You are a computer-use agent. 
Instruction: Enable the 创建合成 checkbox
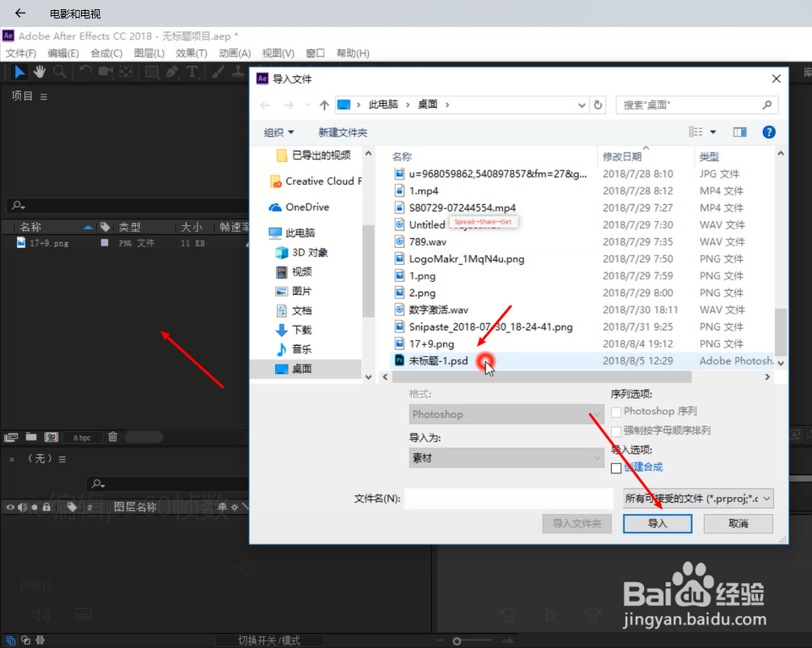point(616,468)
